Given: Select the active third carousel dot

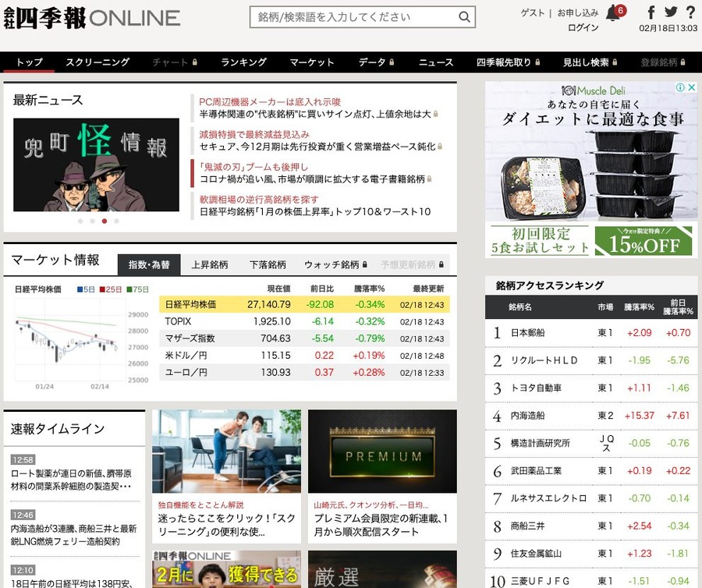Looking at the screenshot, I should coord(105,221).
